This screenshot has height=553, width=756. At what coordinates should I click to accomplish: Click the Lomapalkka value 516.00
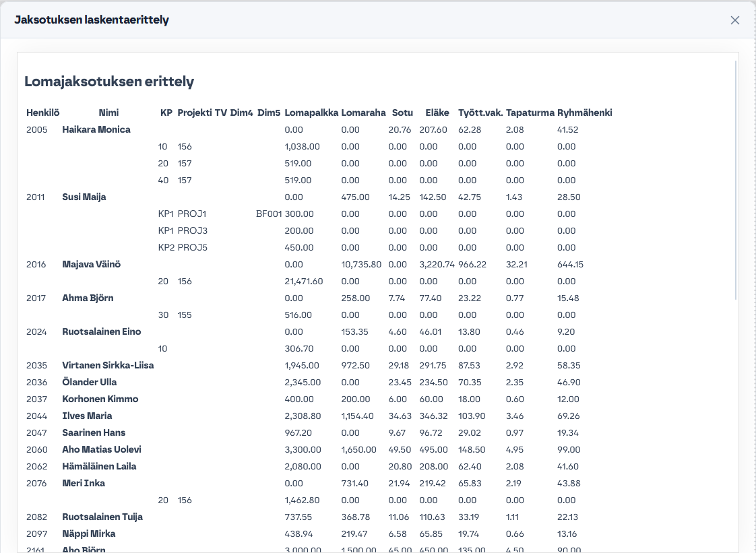click(298, 315)
